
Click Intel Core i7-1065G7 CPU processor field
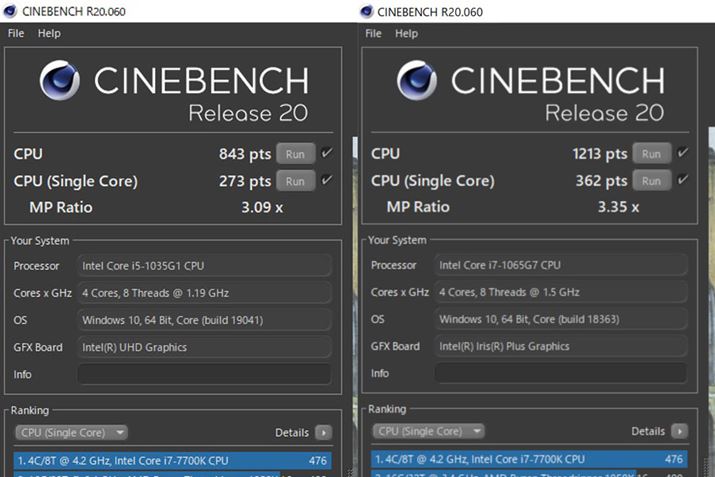pyautogui.click(x=561, y=265)
